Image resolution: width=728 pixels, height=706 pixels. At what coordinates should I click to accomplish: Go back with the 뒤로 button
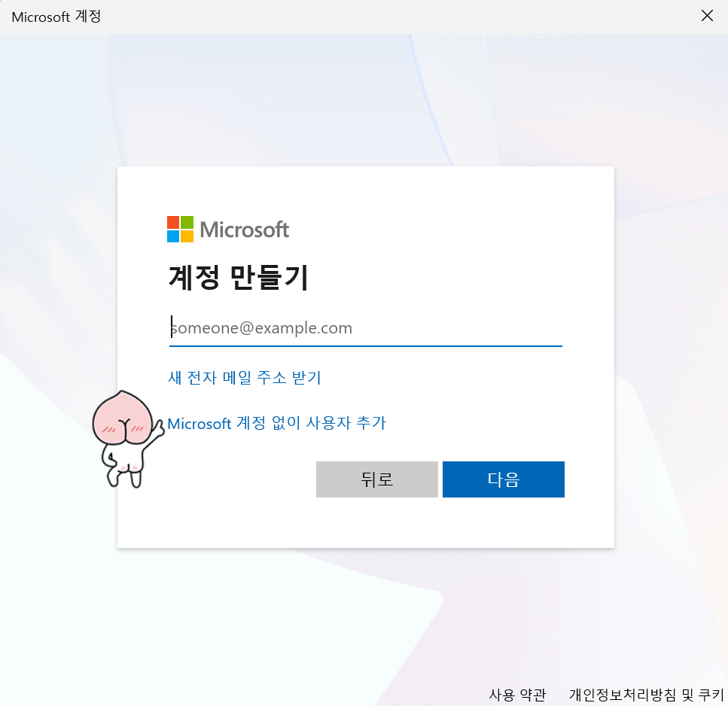(376, 479)
